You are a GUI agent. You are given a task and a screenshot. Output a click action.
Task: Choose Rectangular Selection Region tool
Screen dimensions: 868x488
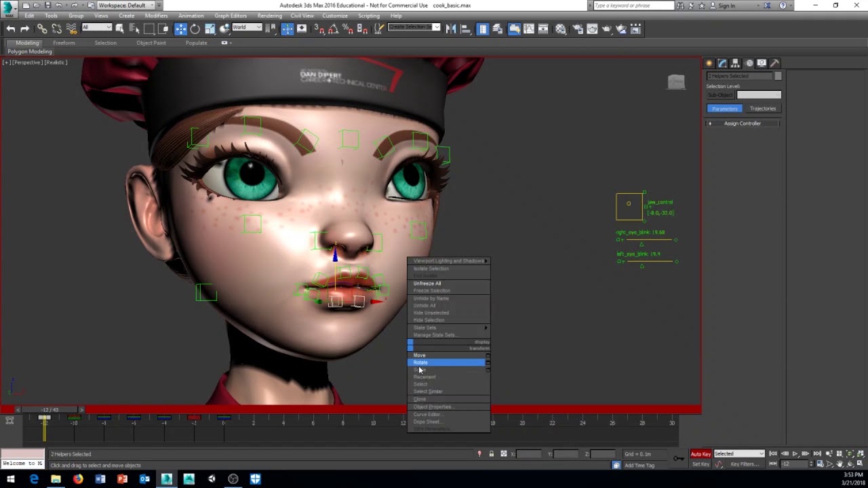tap(149, 28)
